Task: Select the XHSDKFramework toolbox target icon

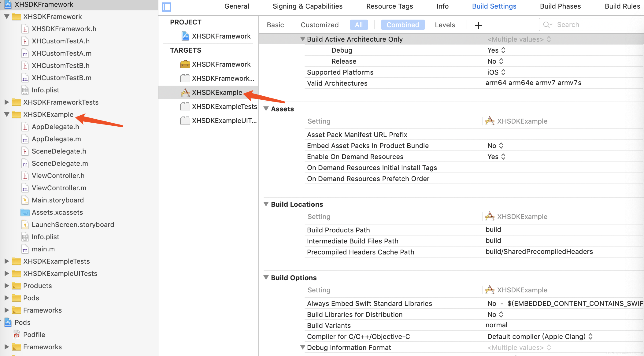Action: [x=185, y=64]
